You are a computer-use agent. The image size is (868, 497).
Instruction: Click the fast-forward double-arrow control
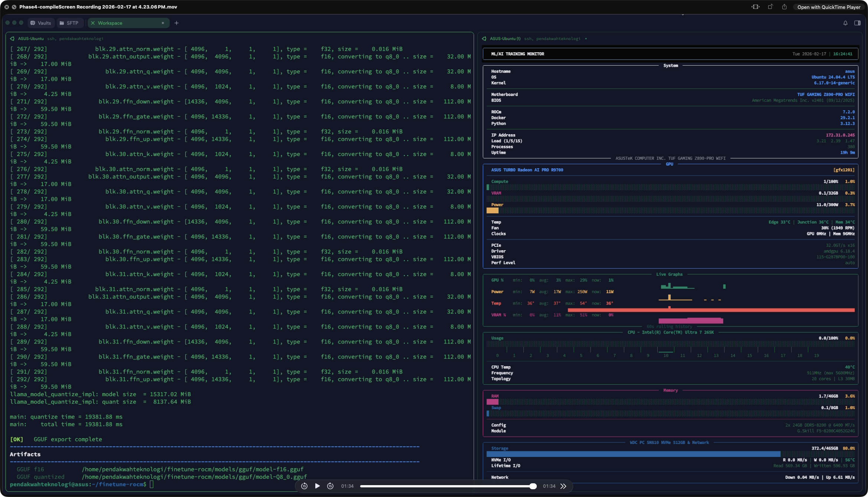(x=563, y=486)
